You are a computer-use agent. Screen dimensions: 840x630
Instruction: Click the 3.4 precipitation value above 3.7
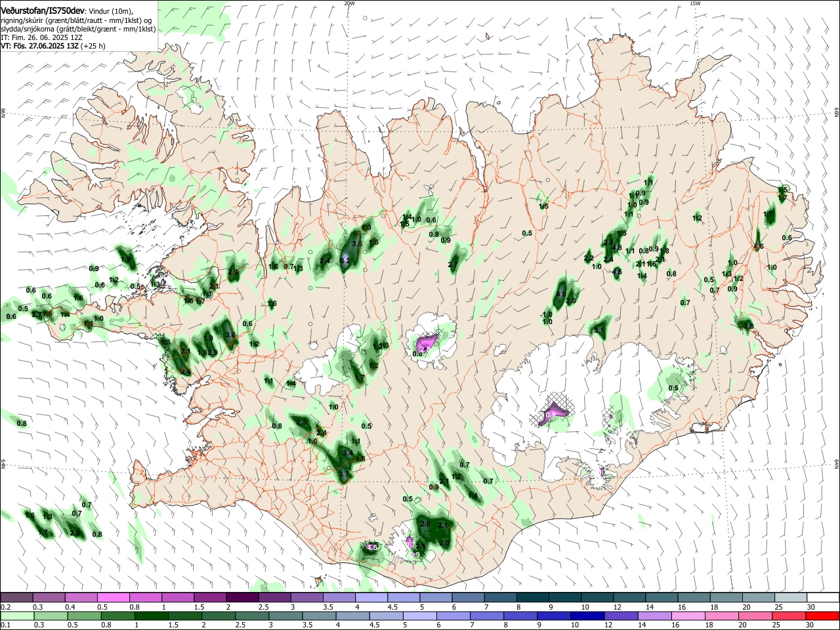tap(348, 453)
